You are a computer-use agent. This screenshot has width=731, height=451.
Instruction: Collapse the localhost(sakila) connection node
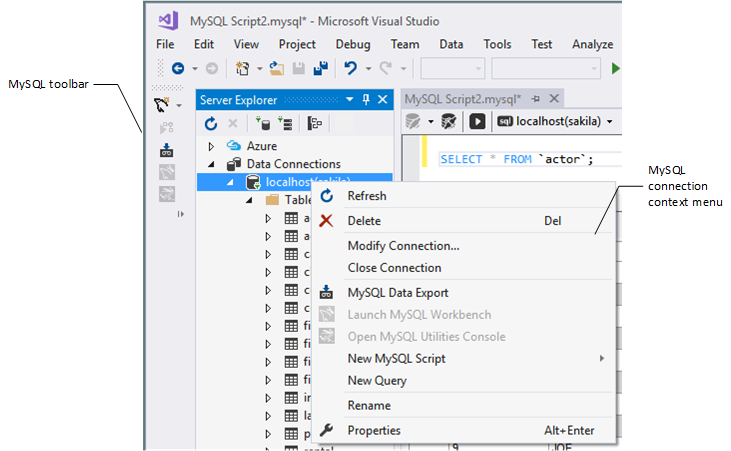click(x=230, y=182)
